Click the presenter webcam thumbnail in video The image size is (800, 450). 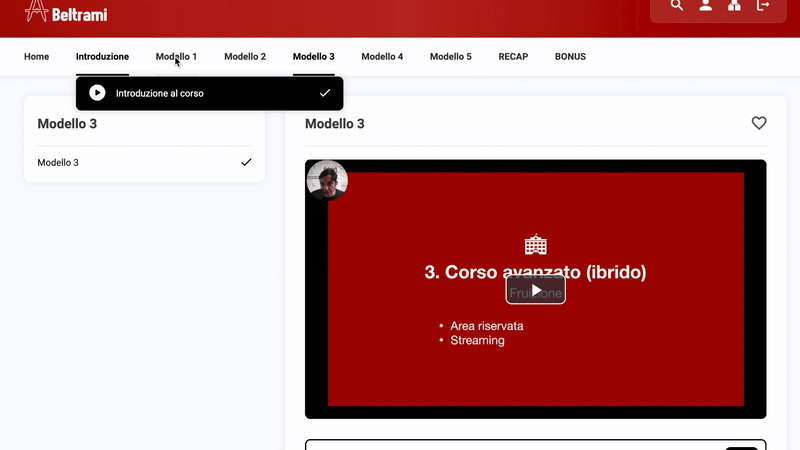(327, 181)
